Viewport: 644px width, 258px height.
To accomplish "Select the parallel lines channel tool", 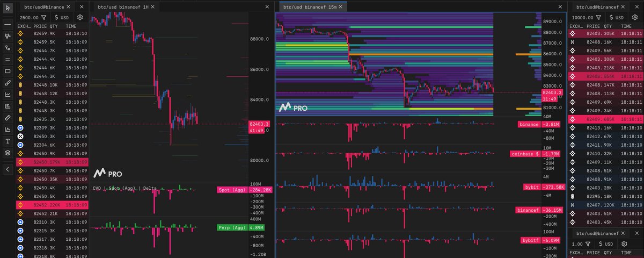I will pos(8,59).
